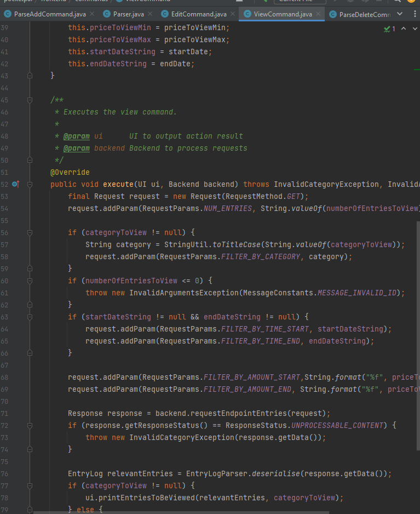Fold the getResponseStatus if-block at line 72
420x514 pixels.
[30, 425]
